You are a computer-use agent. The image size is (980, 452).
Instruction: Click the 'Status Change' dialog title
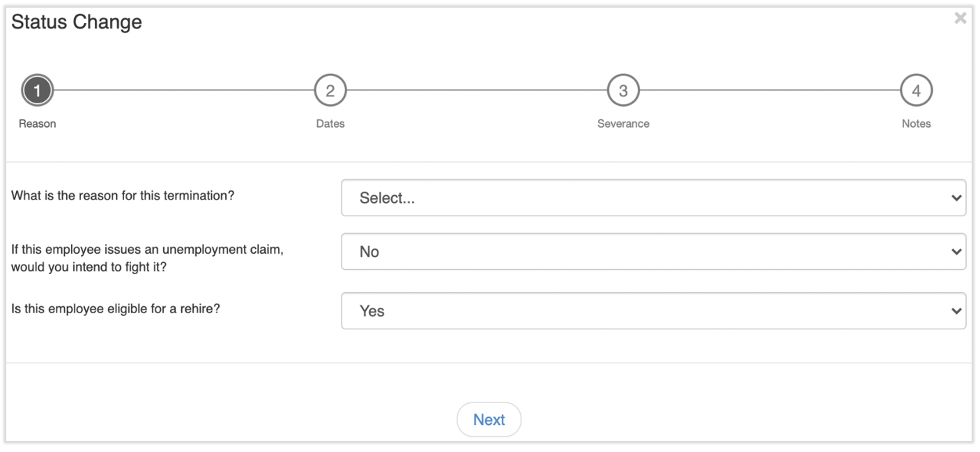point(77,22)
